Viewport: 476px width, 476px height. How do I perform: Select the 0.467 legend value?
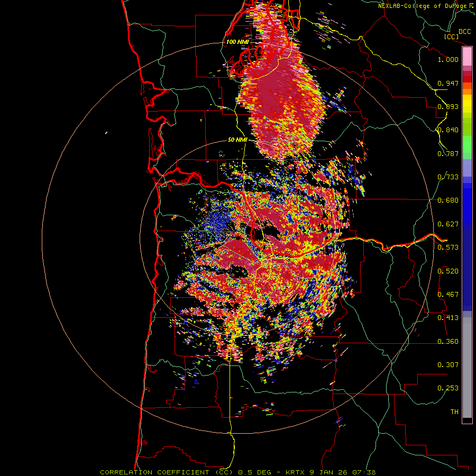[448, 295]
